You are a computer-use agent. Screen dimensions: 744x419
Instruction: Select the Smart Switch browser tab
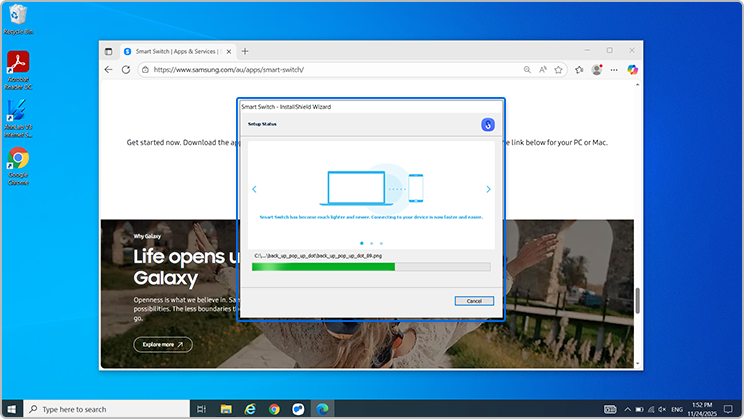click(x=175, y=51)
